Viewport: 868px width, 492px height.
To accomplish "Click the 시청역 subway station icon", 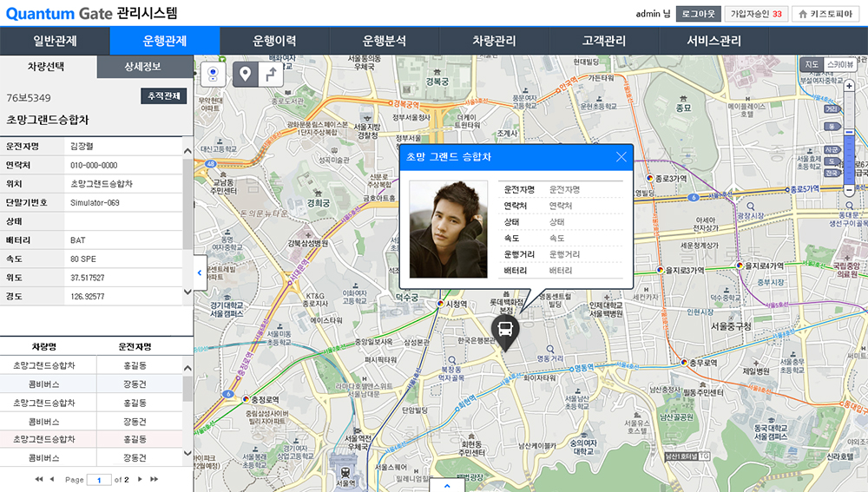I will pos(440,304).
